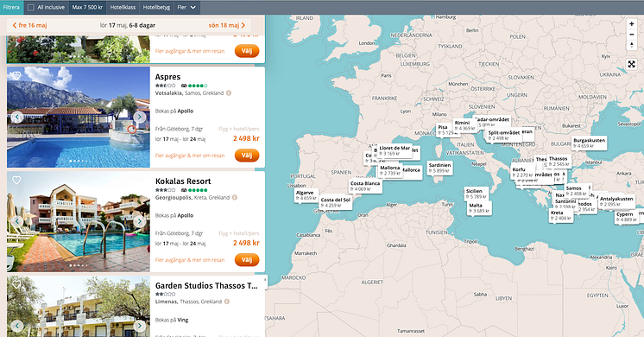
Task: Open the Aspres hotel title
Action: pyautogui.click(x=167, y=77)
